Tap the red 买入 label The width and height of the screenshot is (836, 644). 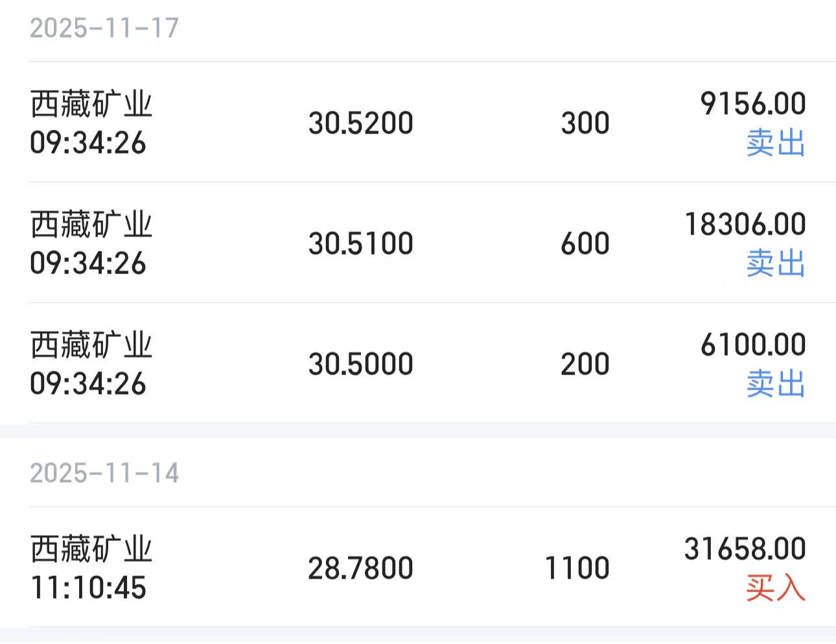(775, 588)
